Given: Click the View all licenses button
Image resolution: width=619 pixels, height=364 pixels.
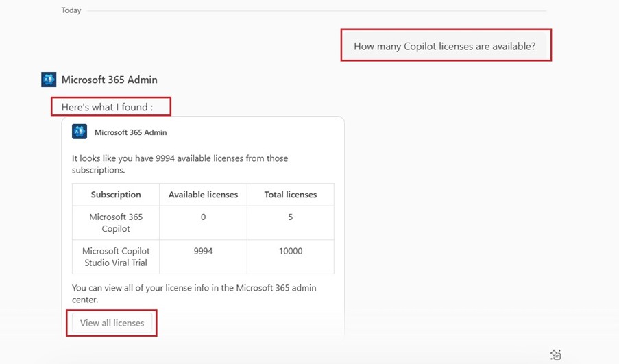Looking at the screenshot, I should tap(112, 323).
